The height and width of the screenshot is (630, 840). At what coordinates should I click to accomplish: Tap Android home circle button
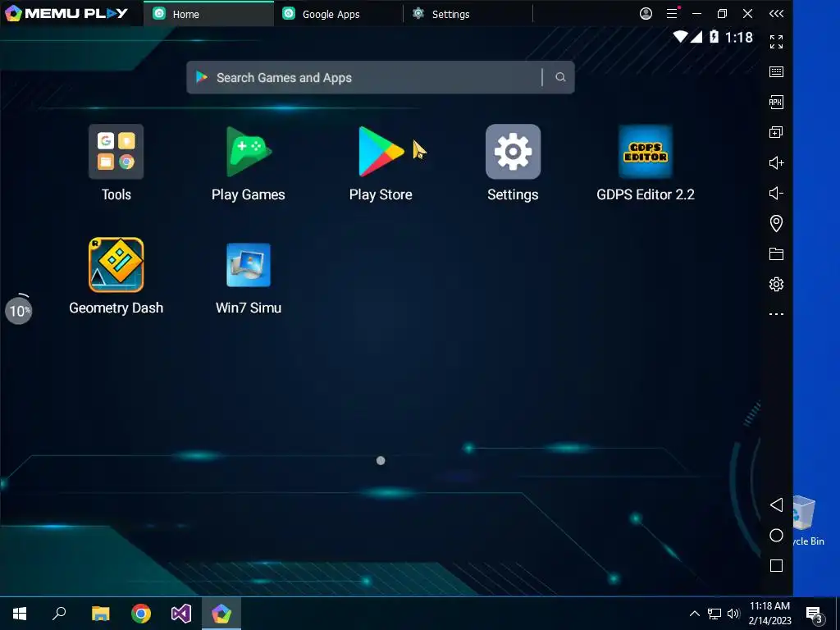(x=776, y=535)
